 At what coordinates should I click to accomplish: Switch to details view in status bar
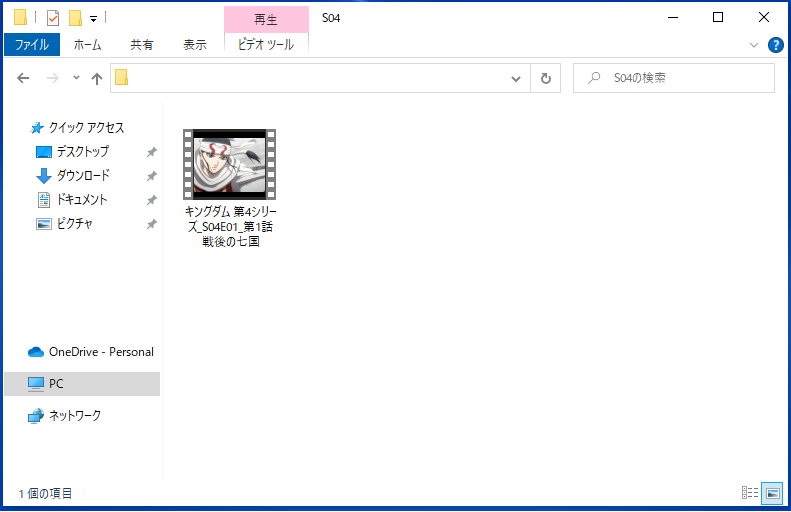[x=750, y=493]
